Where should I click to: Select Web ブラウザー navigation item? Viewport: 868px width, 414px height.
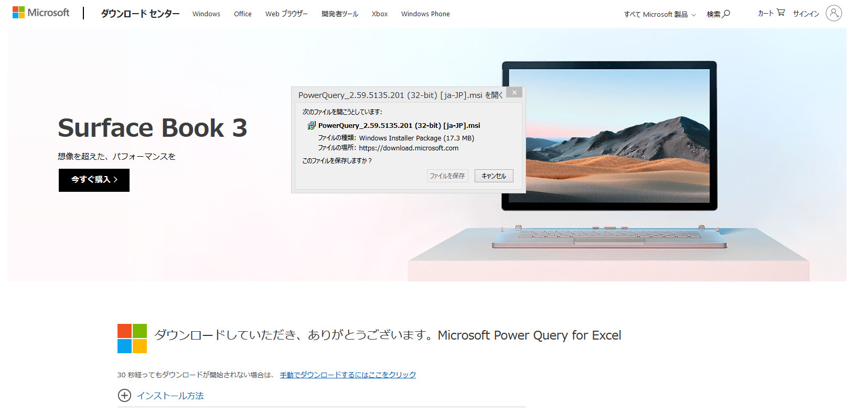tap(286, 14)
